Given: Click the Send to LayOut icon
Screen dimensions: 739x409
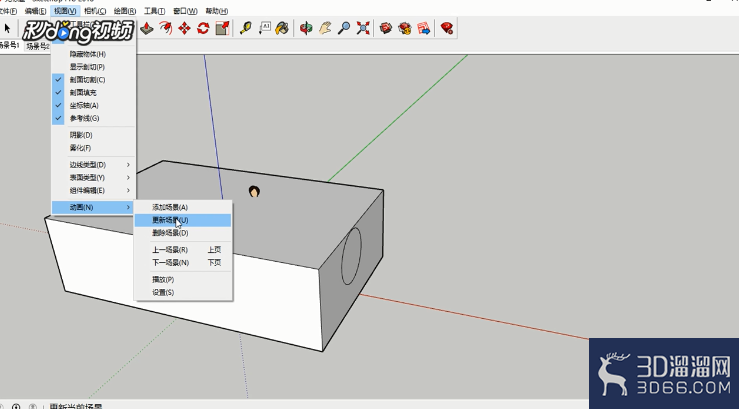Looking at the screenshot, I should 424,28.
